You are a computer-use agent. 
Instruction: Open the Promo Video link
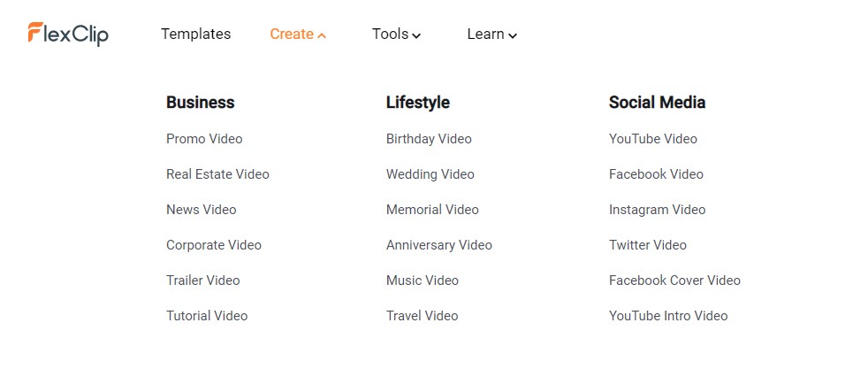[x=204, y=139]
